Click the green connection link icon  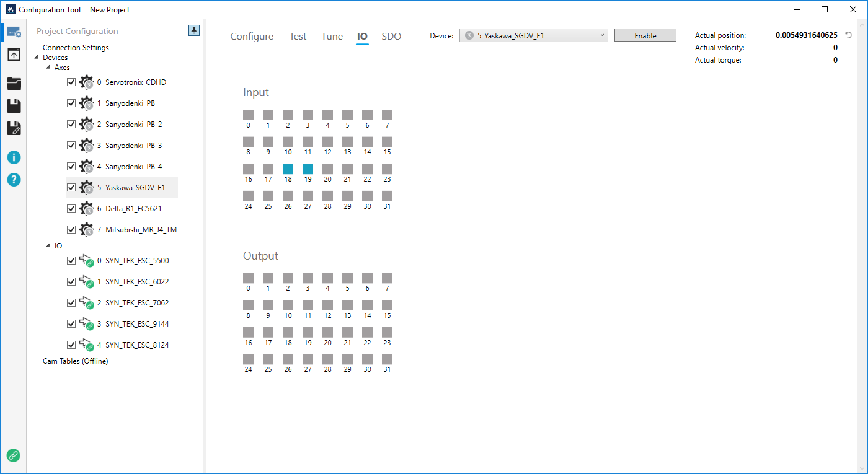[13, 455]
